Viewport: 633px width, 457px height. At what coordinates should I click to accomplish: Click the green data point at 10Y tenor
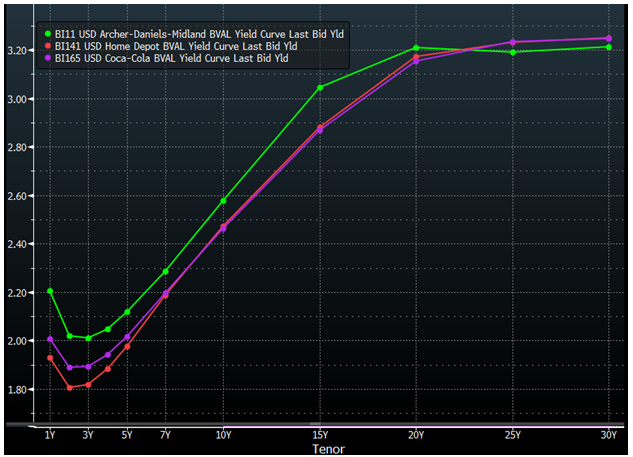tap(223, 201)
